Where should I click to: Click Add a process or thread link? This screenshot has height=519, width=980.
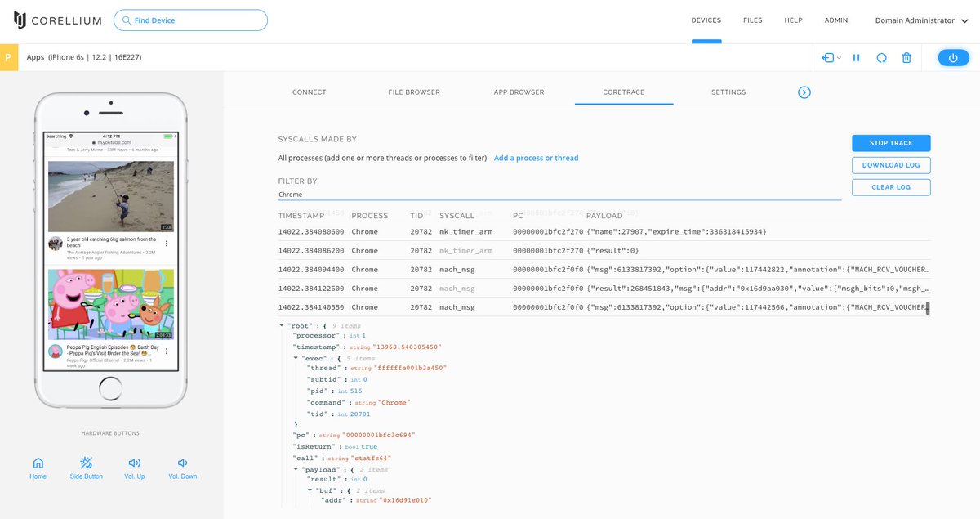[x=536, y=158]
